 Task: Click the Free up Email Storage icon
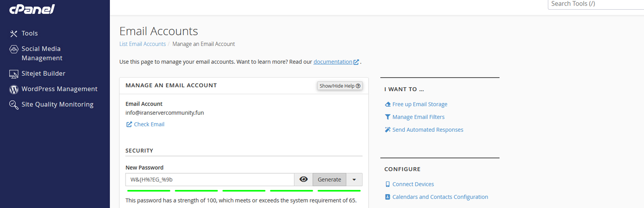point(387,105)
